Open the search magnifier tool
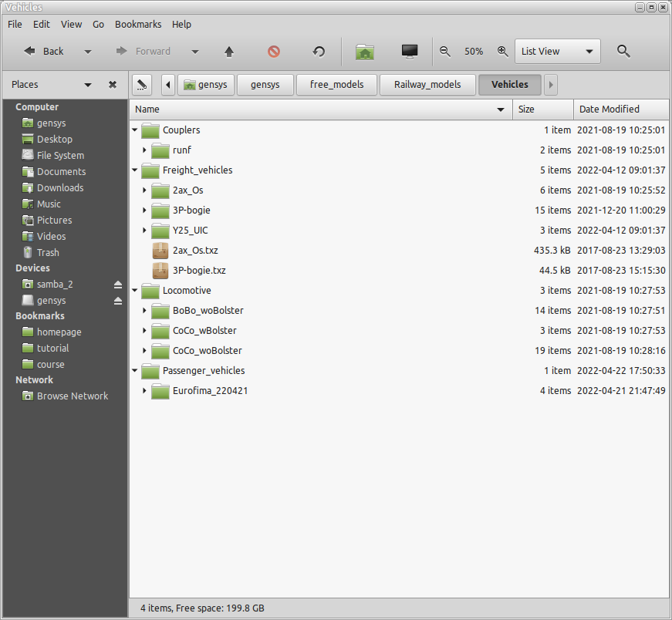Screen dimensions: 672x620 (623, 52)
